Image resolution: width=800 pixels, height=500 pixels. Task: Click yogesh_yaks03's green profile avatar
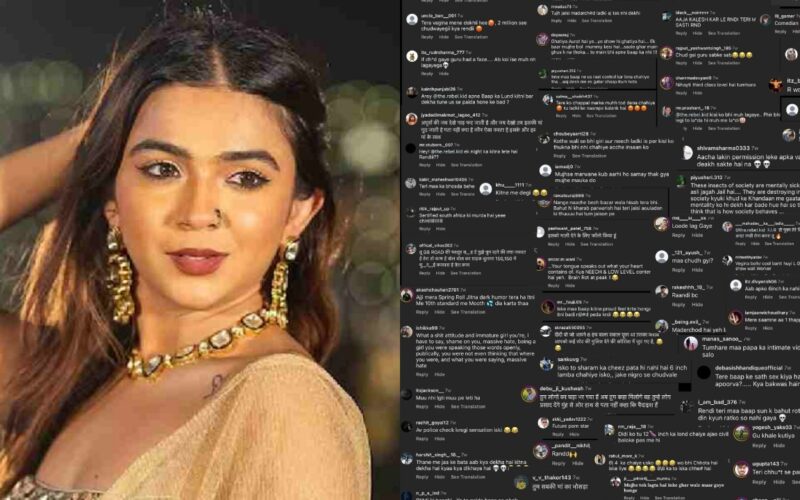pyautogui.click(x=741, y=433)
